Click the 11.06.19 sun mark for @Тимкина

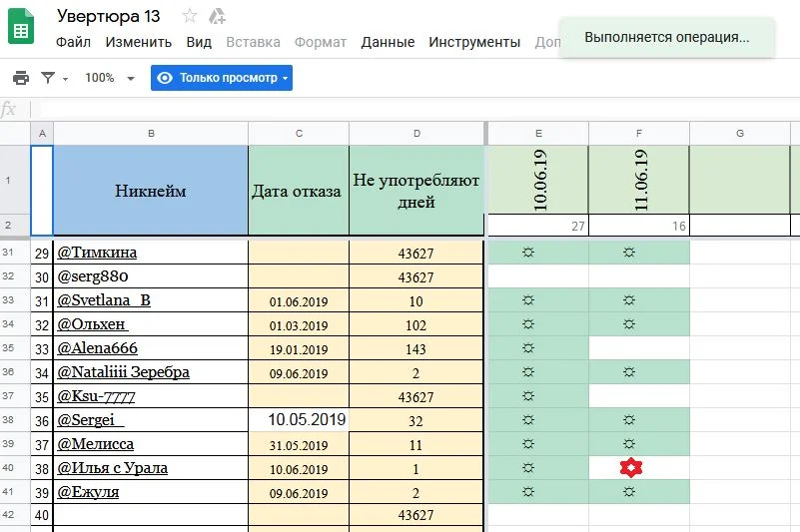[x=629, y=252]
